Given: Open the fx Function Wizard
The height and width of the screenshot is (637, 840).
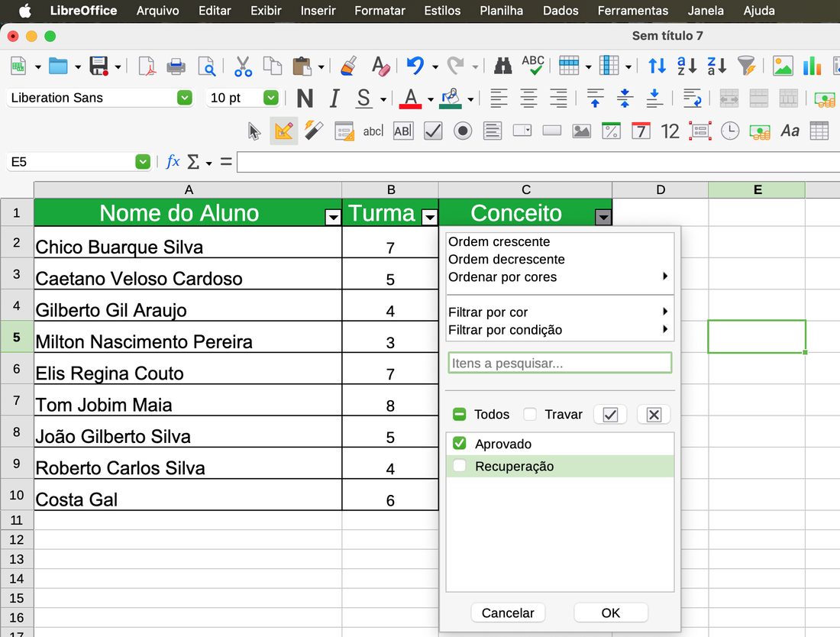Looking at the screenshot, I should [173, 161].
